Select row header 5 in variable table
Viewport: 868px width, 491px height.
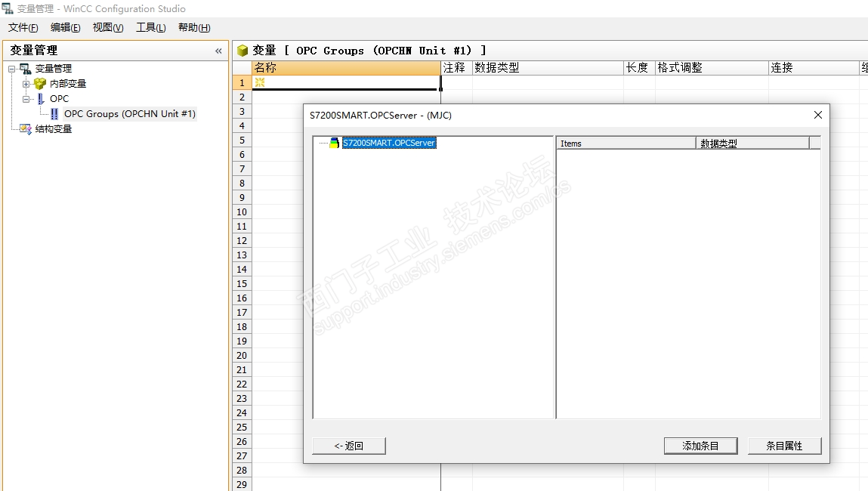pos(242,140)
